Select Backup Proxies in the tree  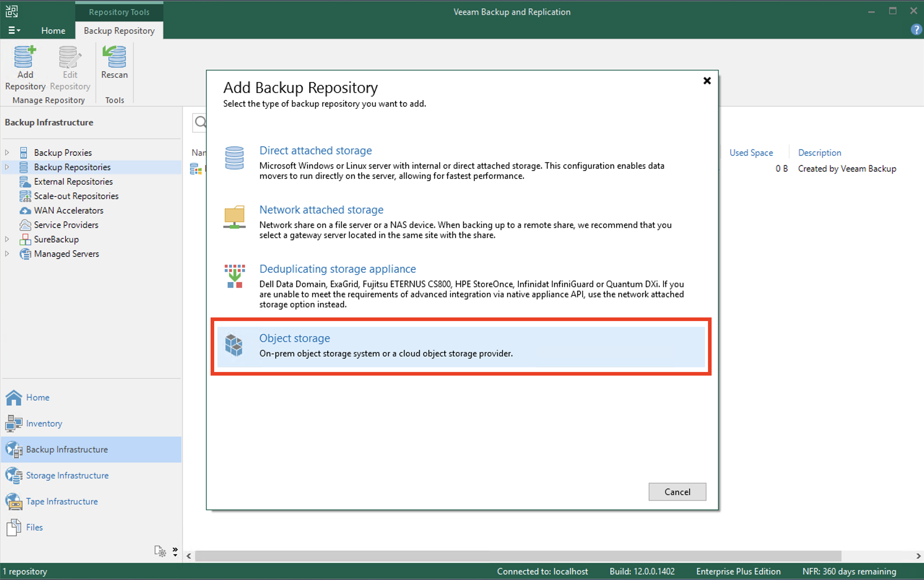pyautogui.click(x=63, y=152)
